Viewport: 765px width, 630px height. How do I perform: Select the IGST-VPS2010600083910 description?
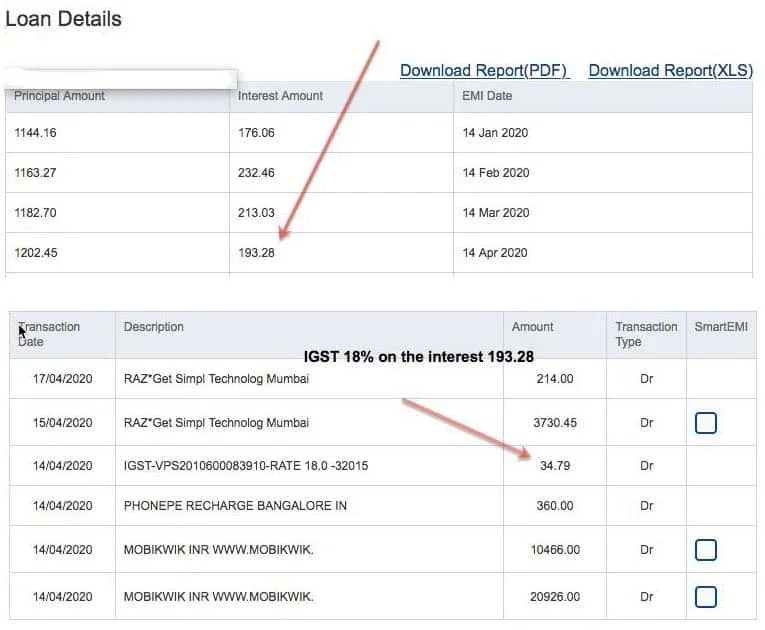tap(246, 466)
